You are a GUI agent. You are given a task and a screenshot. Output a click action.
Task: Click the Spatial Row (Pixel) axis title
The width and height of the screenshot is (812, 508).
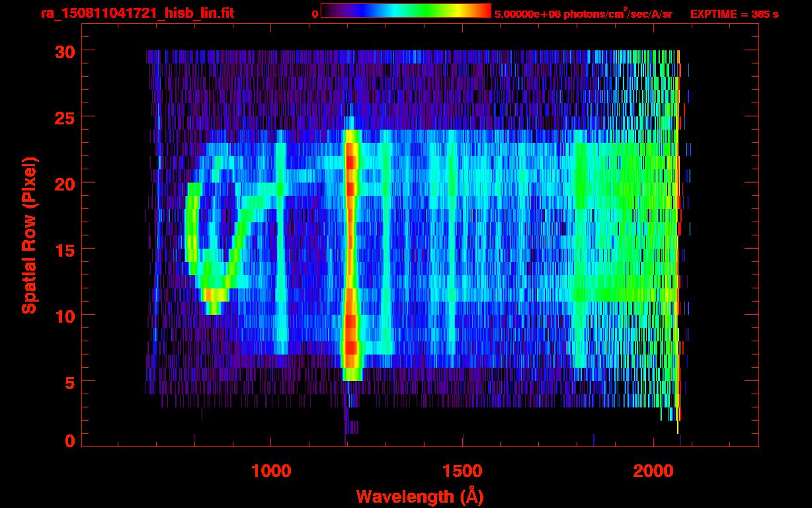point(30,235)
